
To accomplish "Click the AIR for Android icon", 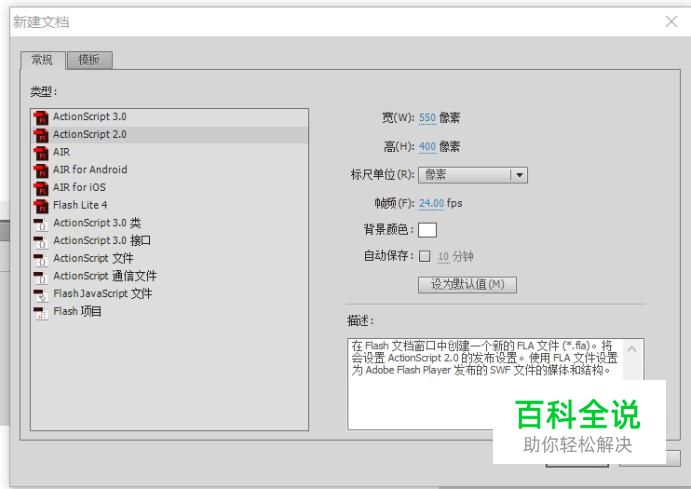I will [x=41, y=170].
